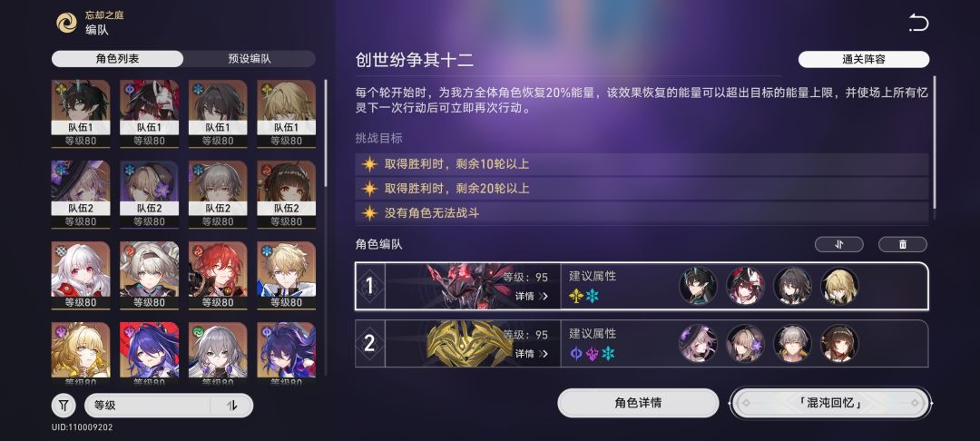
Task: Expand 详情 for the level 95 black enemy
Action: (x=531, y=296)
